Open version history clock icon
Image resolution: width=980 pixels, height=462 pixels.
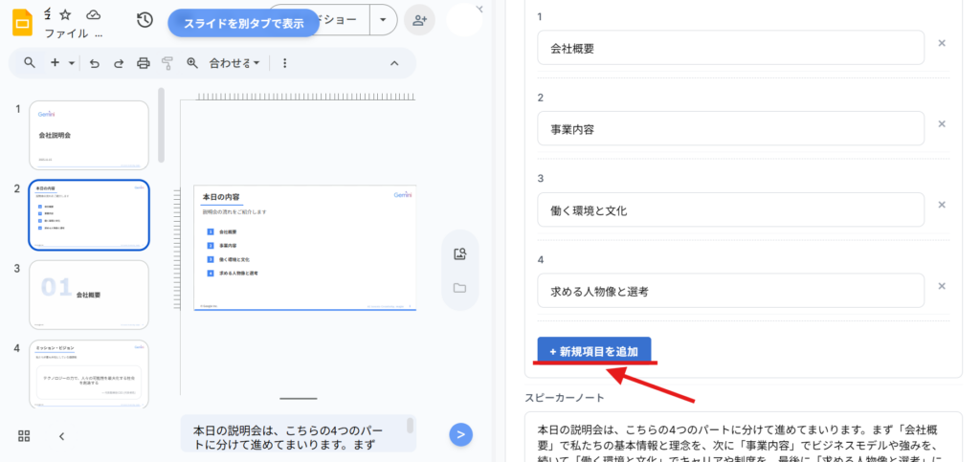(145, 20)
